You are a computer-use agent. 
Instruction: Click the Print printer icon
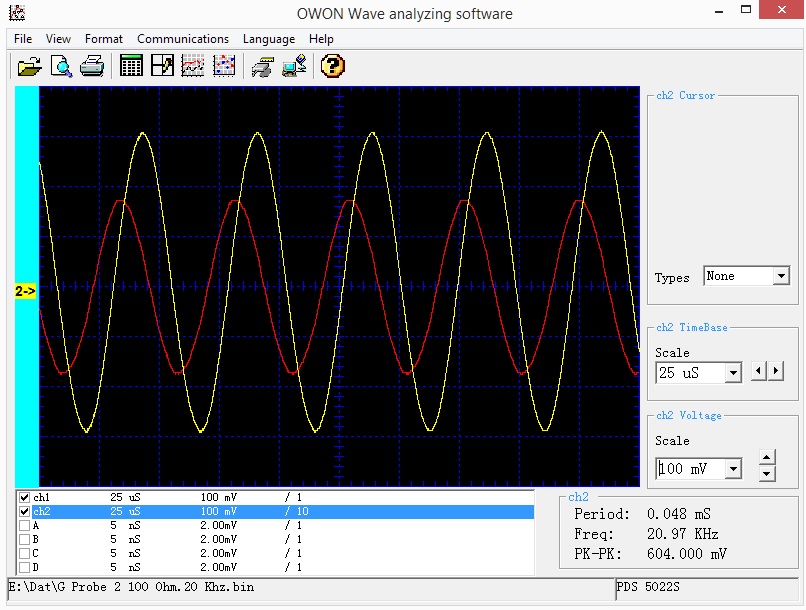92,66
